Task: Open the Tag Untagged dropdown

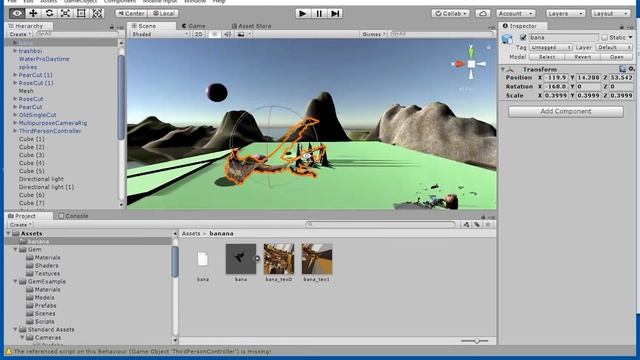Action: pos(551,47)
